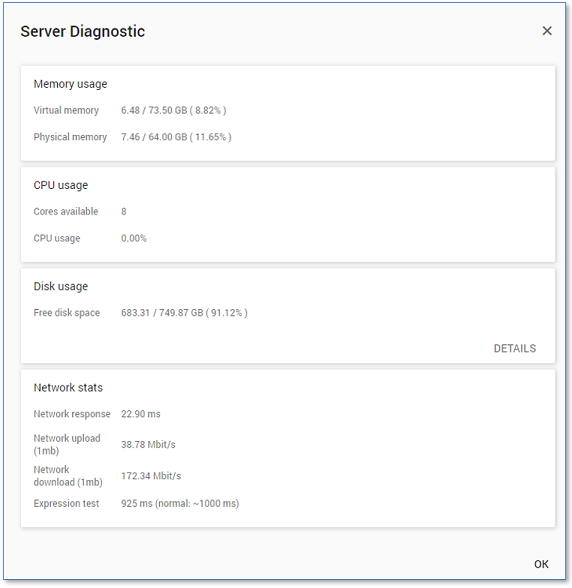The height and width of the screenshot is (588, 572).
Task: Select the 925 ms expression result
Action: [180, 503]
